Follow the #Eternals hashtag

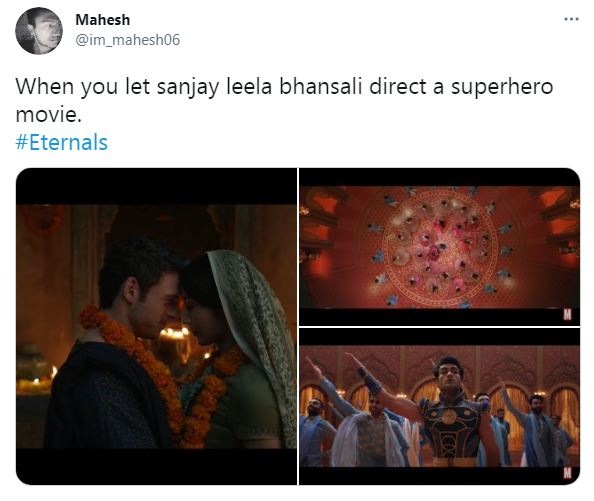click(x=62, y=142)
